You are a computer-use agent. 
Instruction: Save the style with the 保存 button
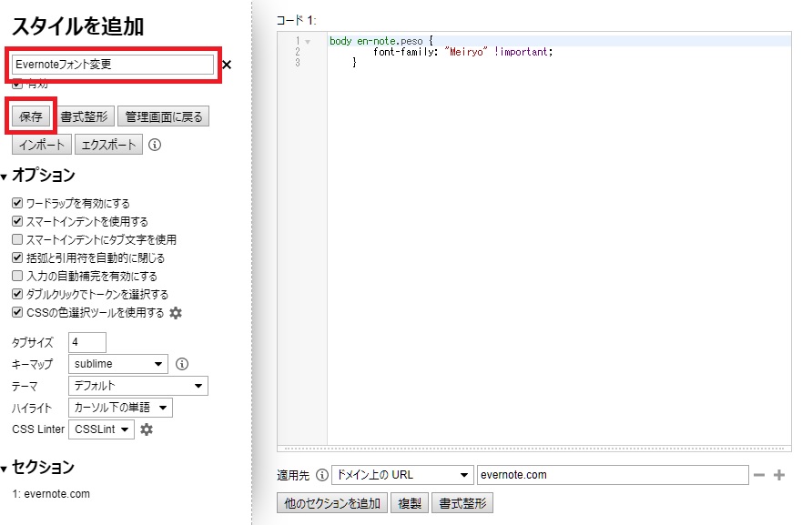(x=31, y=116)
